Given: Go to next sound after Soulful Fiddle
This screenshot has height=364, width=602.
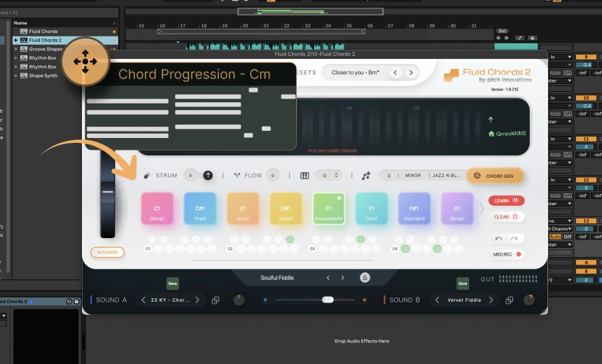Looking at the screenshot, I should pyautogui.click(x=342, y=278).
